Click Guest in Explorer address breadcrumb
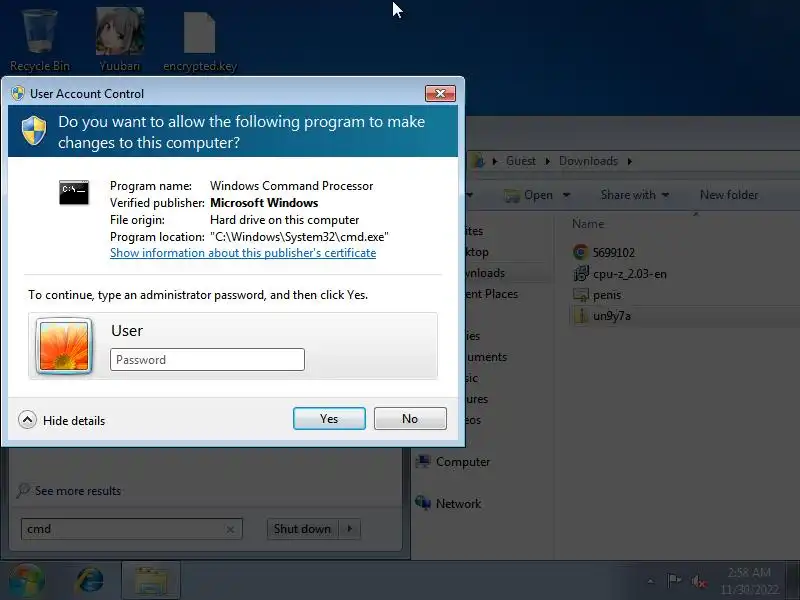The height and width of the screenshot is (600, 800). coord(520,161)
